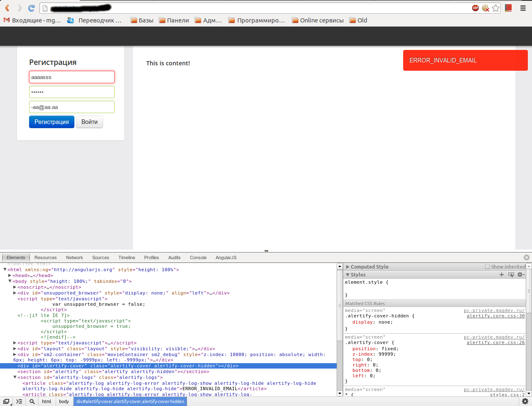This screenshot has height=406, width=532.
Task: Open the styles.css:2 source link
Action: (507, 395)
